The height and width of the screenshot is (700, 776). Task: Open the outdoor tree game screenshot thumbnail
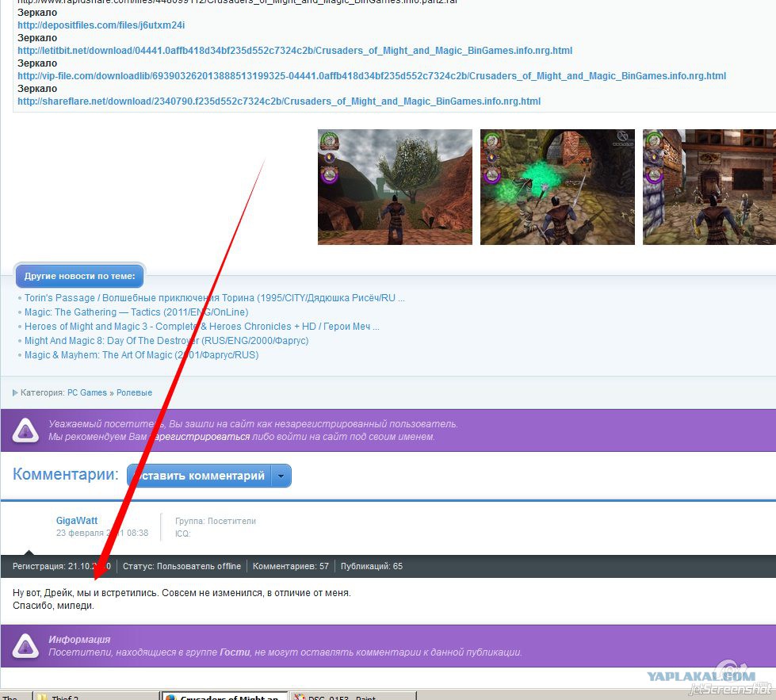click(395, 187)
